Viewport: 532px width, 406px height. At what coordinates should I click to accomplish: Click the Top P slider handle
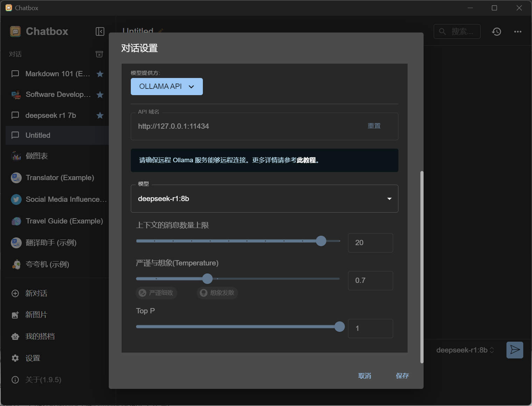(340, 327)
